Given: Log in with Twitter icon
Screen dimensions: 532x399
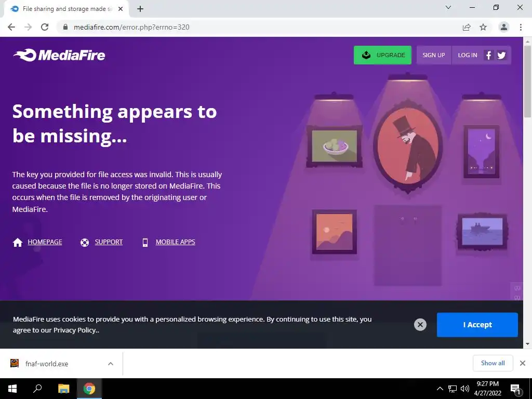Looking at the screenshot, I should click(x=501, y=55).
